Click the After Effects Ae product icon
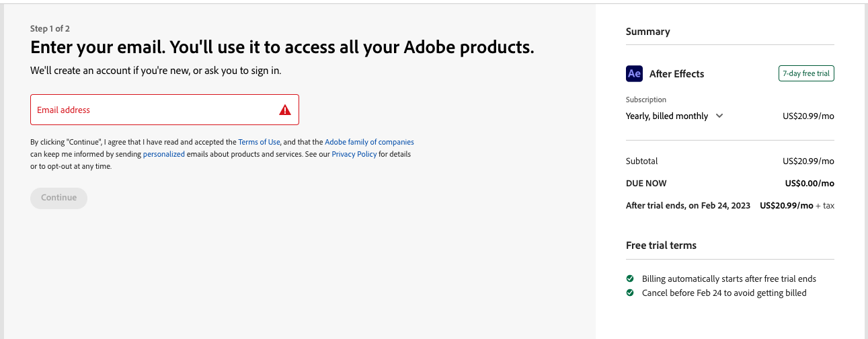 click(x=634, y=73)
